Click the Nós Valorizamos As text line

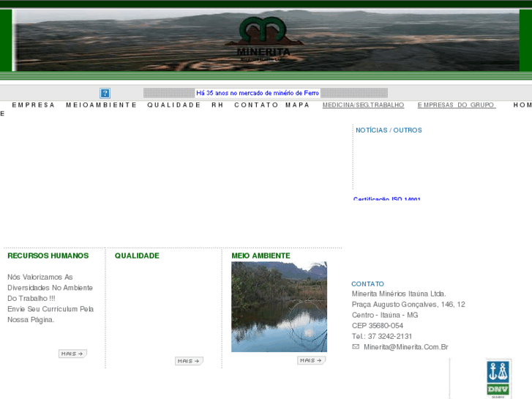40,277
